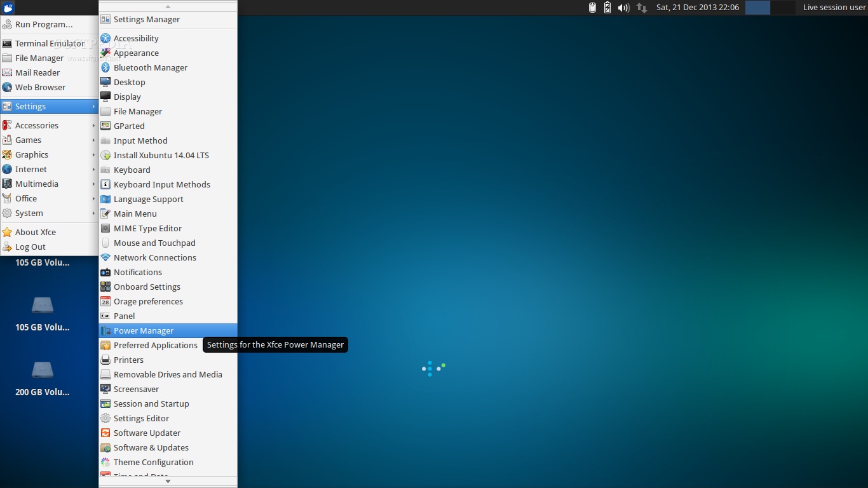Open Panel settings entry
The width and height of the screenshot is (868, 488).
[168, 316]
